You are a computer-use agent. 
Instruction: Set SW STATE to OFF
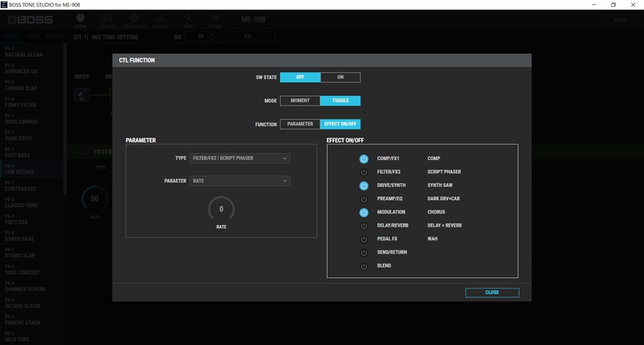[300, 77]
